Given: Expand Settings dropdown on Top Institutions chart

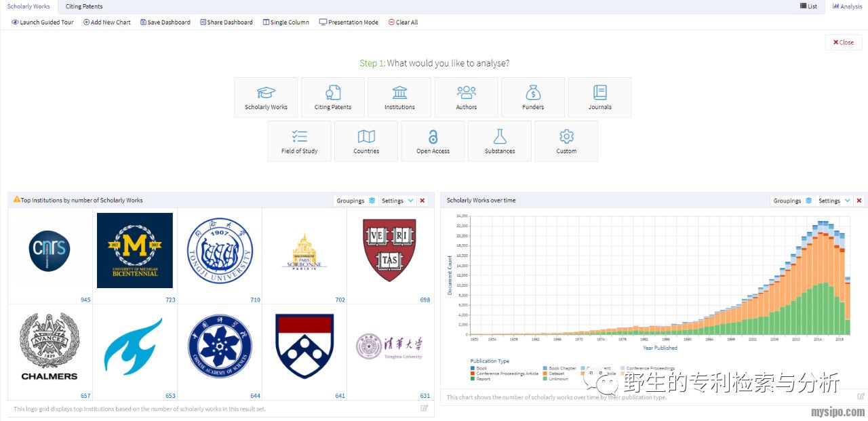Looking at the screenshot, I should 397,201.
